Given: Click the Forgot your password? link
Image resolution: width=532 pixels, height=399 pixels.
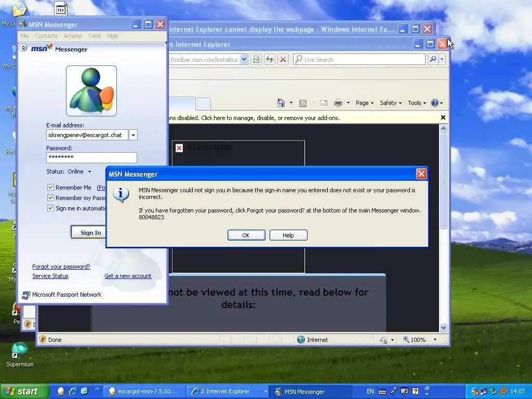Looking at the screenshot, I should [61, 267].
